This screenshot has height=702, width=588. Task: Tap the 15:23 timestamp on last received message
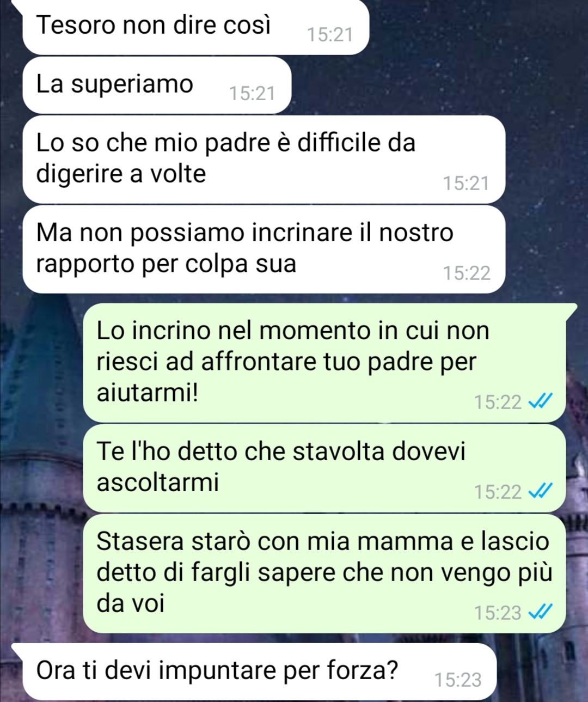[x=458, y=680]
